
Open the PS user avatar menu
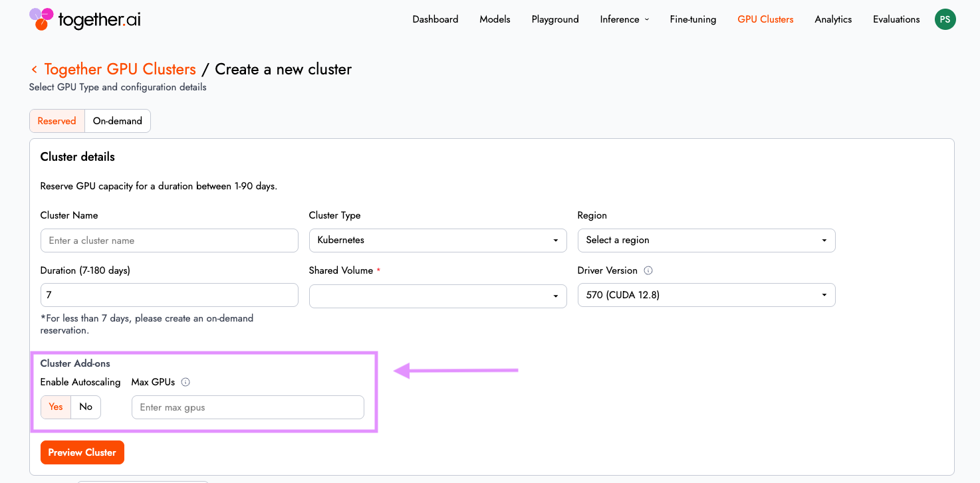tap(945, 19)
